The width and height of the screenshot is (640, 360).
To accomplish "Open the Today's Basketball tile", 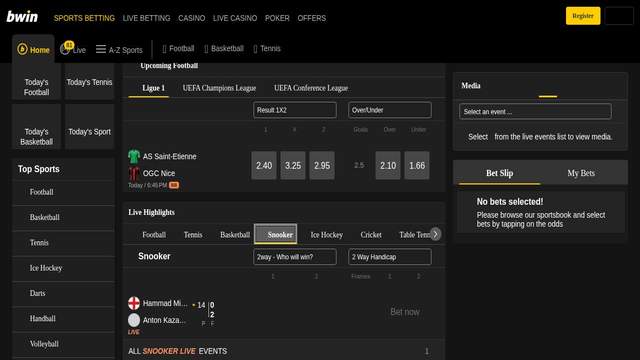I will pyautogui.click(x=36, y=127).
